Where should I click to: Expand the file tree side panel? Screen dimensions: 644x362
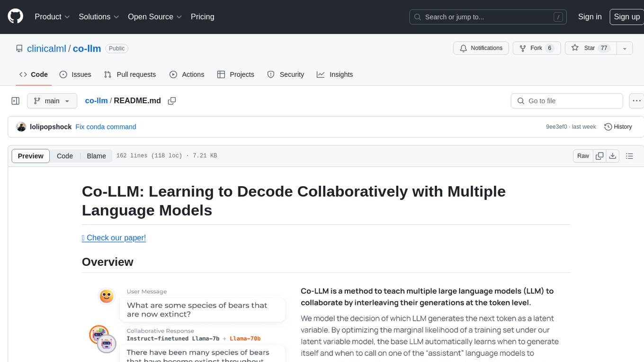click(15, 101)
